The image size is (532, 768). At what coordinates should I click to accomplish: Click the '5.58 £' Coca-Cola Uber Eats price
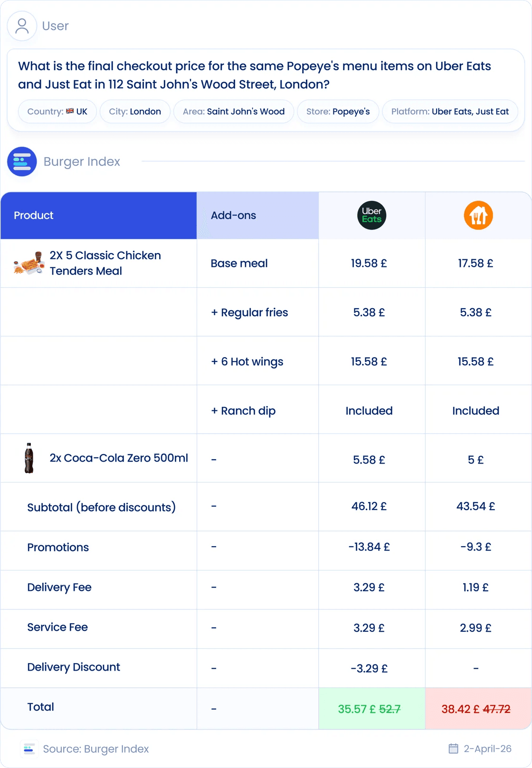[369, 460]
